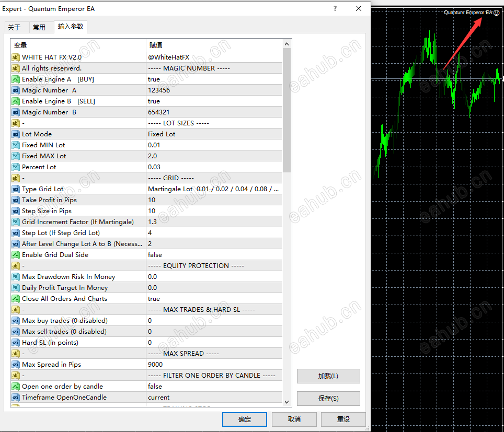
Task: Click the ----- EQUITY PROTECTION ----- value cell
Action: tap(214, 266)
